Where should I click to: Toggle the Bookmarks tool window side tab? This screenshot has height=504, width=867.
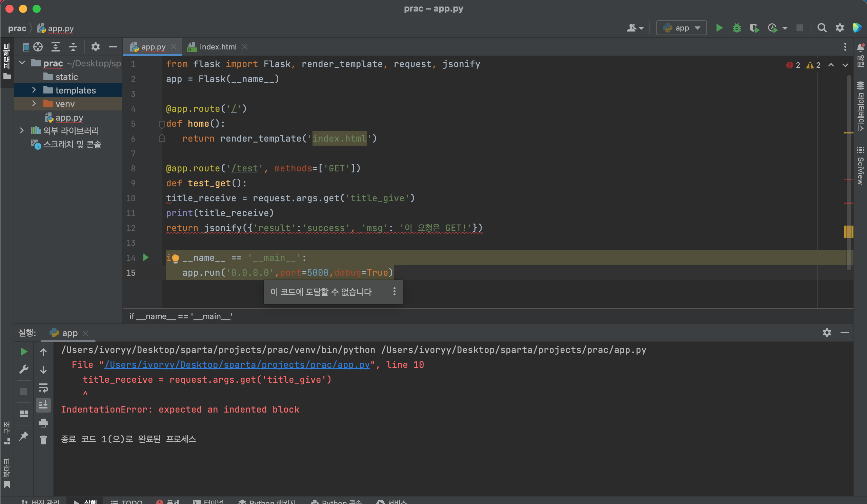tap(7, 474)
